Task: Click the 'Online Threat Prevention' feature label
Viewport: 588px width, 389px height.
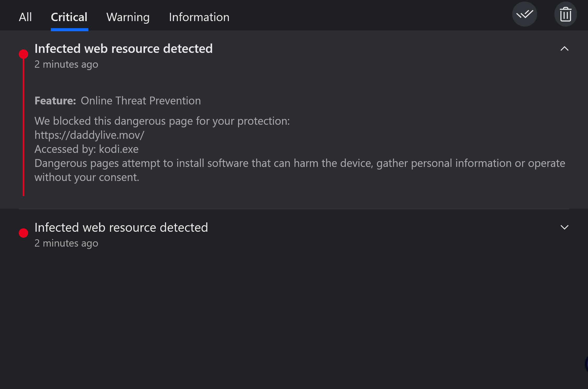Action: point(141,101)
